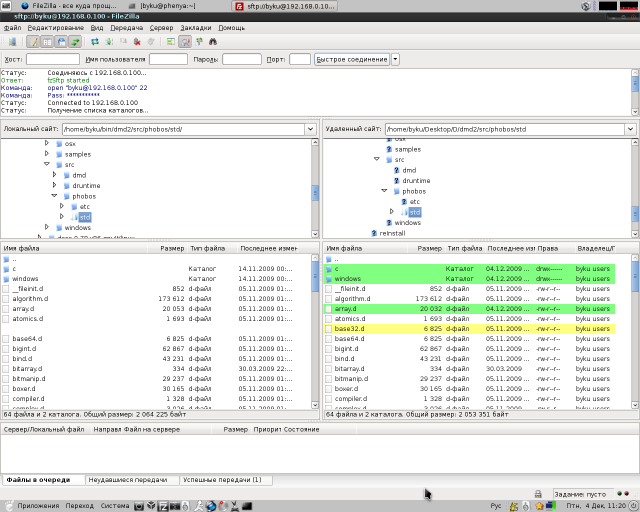Screen dimensions: 640x512
Task: Open file search with binoculars icon
Action: [x=213, y=42]
